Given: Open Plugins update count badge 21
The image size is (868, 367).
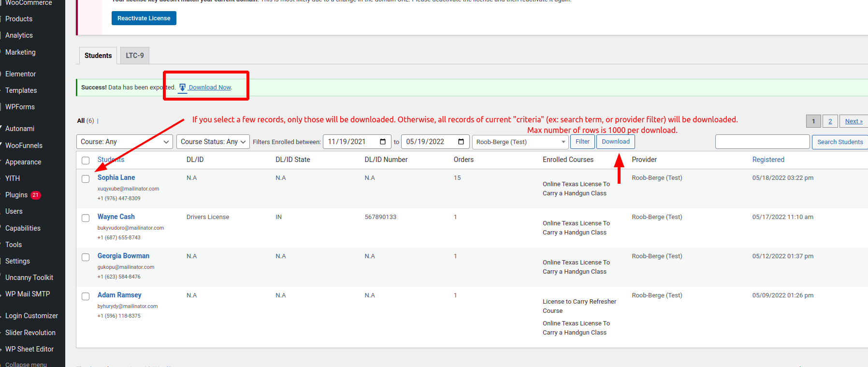Looking at the screenshot, I should point(35,195).
